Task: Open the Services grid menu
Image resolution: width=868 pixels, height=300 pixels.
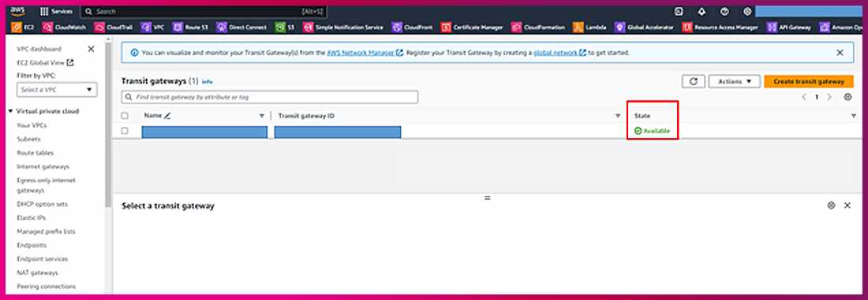Action: click(57, 11)
